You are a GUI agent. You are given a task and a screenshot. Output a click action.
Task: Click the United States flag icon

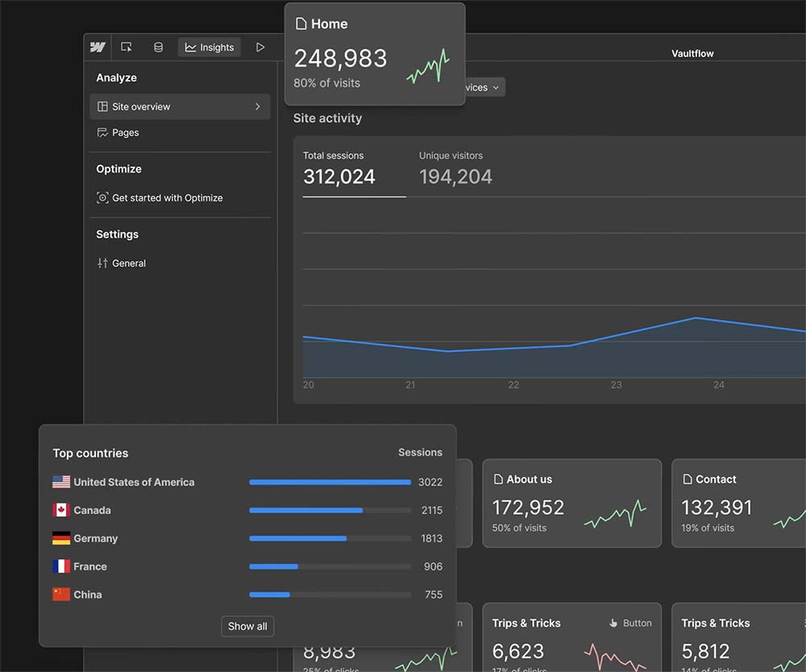pos(61,482)
